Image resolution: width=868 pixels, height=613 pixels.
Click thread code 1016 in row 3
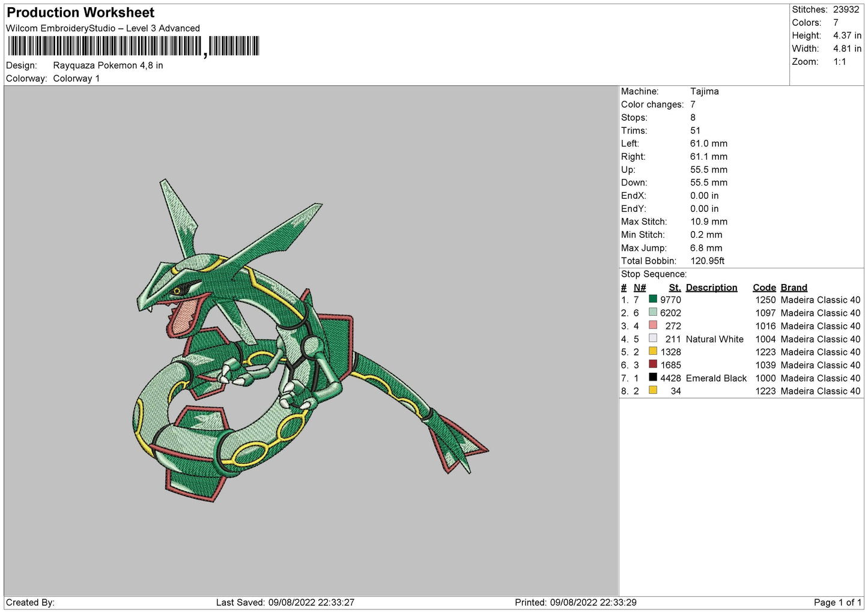click(x=765, y=326)
